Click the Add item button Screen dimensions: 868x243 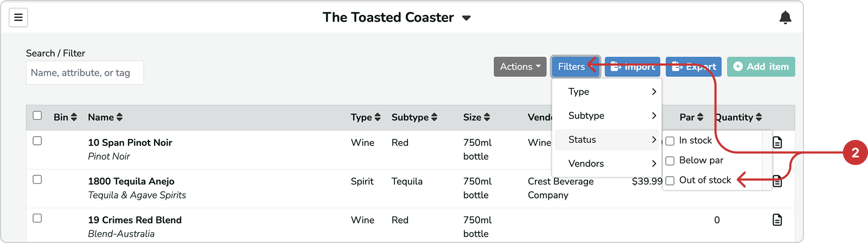761,67
